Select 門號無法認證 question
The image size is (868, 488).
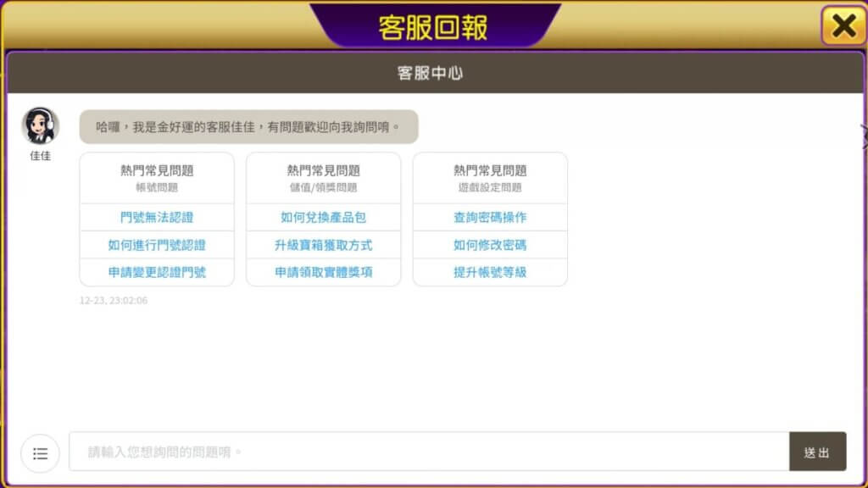point(157,218)
